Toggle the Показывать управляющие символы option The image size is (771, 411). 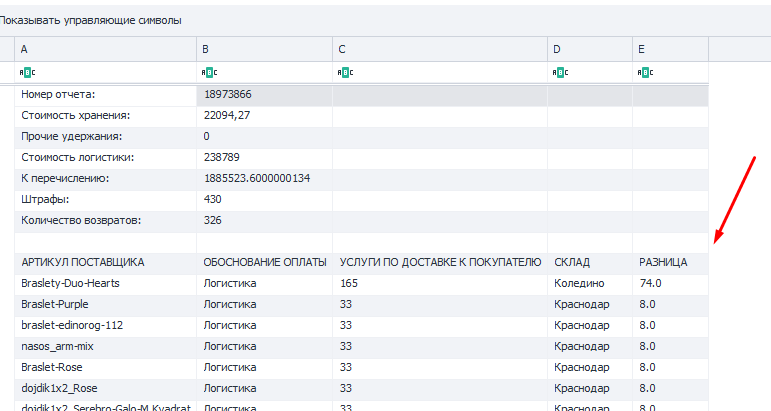[x=90, y=21]
